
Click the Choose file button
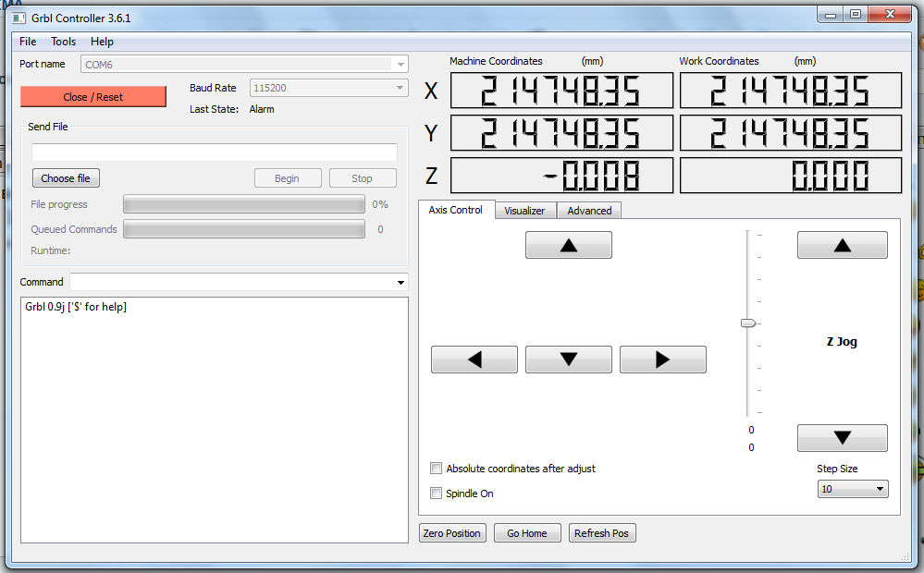(x=66, y=177)
